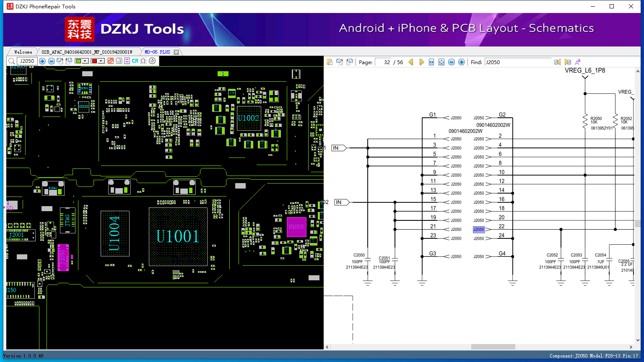
Task: Toggle the omega resistance display icon
Action: tap(143, 61)
